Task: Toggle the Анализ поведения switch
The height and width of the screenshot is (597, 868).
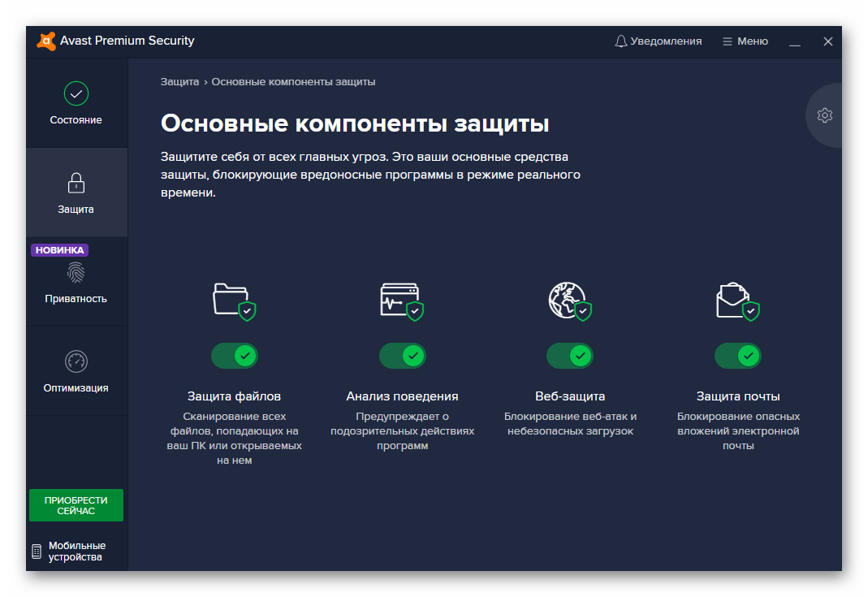Action: coord(403,356)
